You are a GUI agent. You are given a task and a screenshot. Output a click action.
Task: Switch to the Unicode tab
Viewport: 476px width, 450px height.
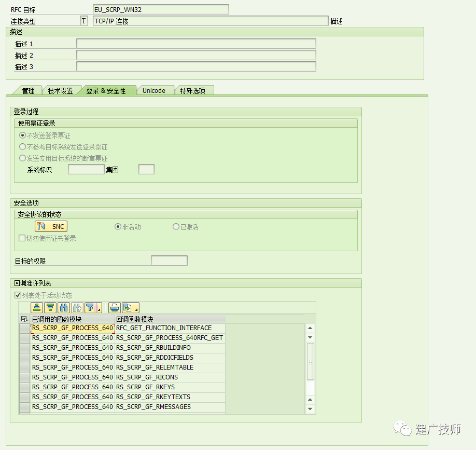154,90
